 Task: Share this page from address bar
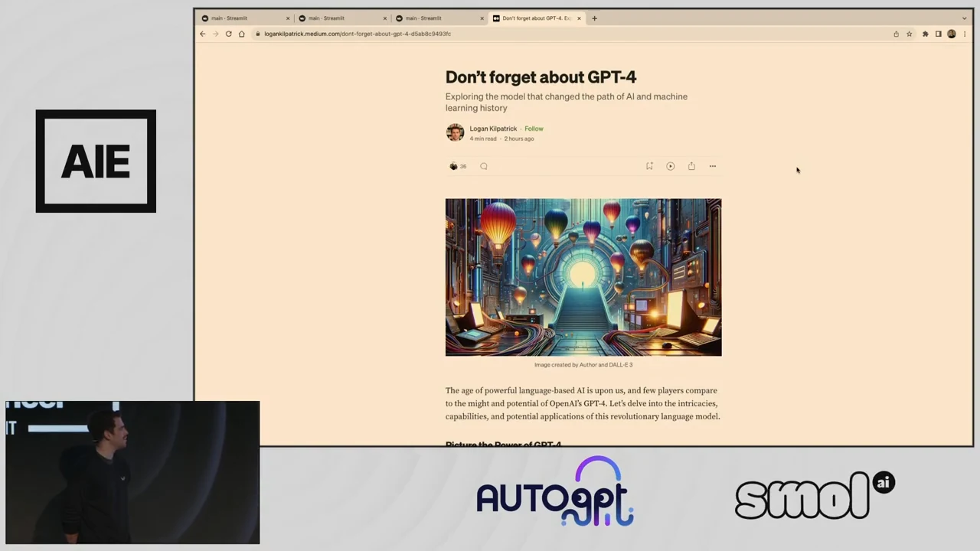pyautogui.click(x=896, y=34)
